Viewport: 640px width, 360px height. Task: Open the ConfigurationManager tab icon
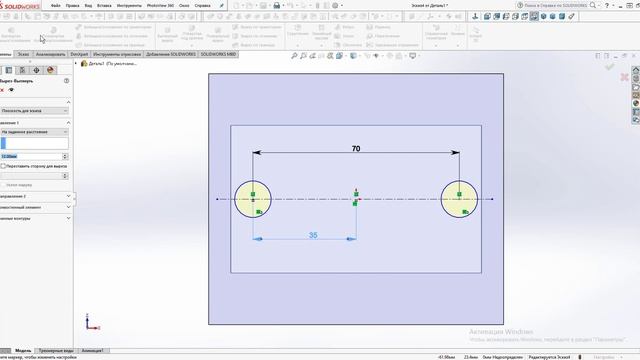22,70
